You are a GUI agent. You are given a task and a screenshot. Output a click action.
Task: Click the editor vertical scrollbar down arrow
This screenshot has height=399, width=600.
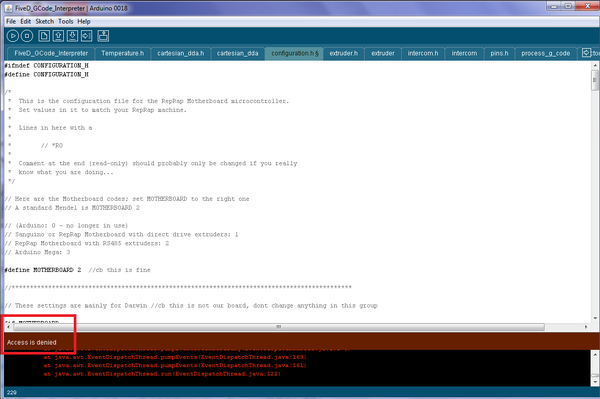click(595, 318)
